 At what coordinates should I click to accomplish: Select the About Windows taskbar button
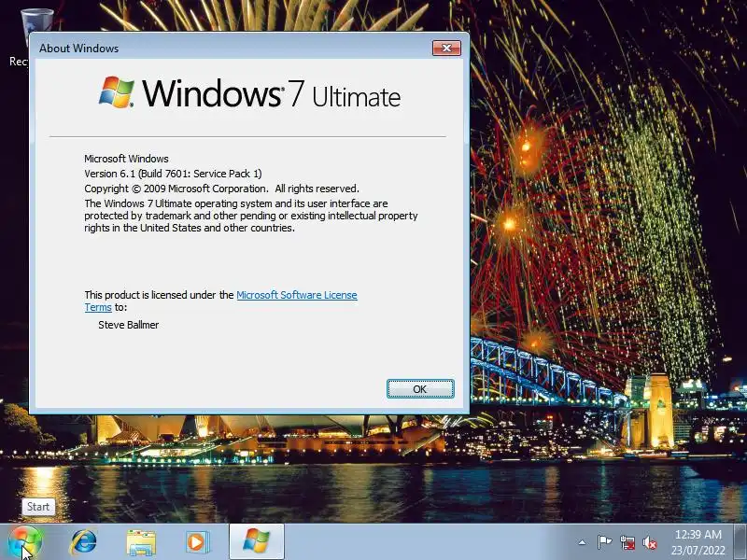click(x=257, y=542)
